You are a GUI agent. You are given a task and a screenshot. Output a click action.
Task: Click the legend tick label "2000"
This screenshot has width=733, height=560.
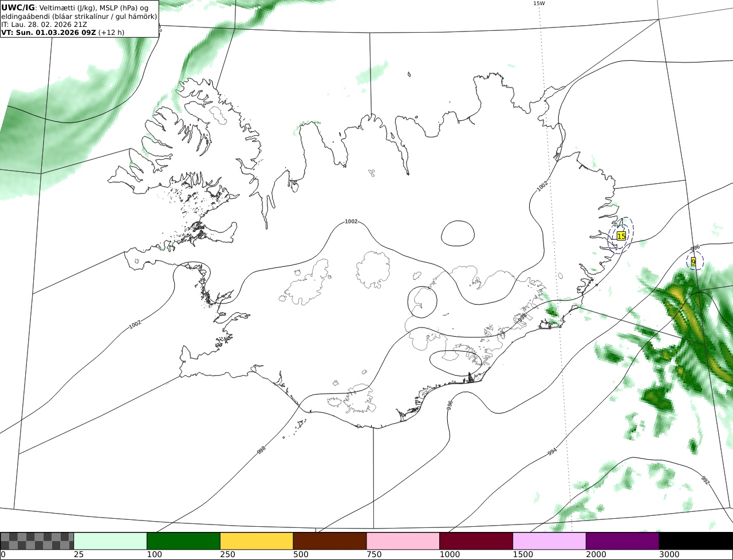click(596, 555)
